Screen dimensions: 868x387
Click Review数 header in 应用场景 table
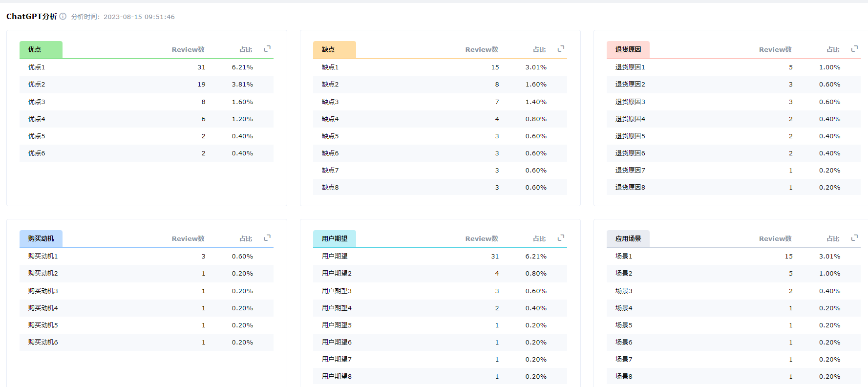tap(775, 239)
